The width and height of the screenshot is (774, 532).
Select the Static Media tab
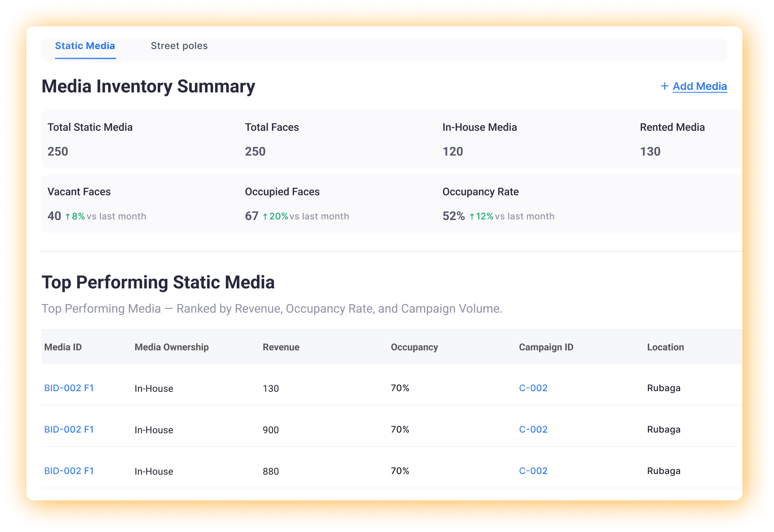[x=85, y=46]
